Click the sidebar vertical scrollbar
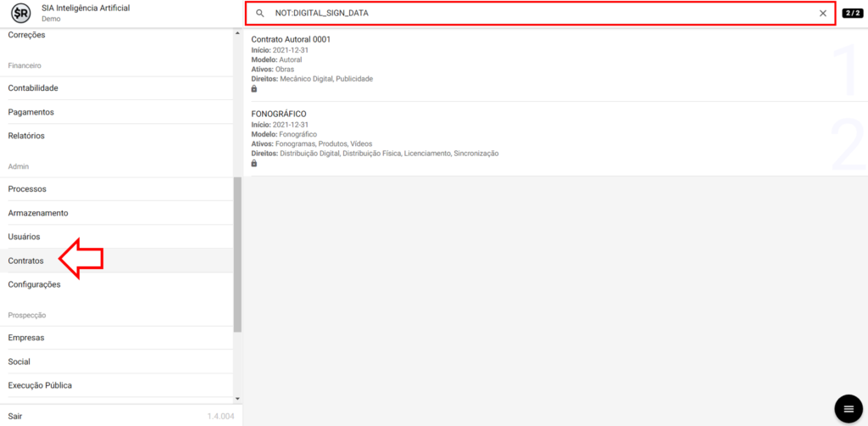Viewport: 868px width, 426px height. coord(237,255)
